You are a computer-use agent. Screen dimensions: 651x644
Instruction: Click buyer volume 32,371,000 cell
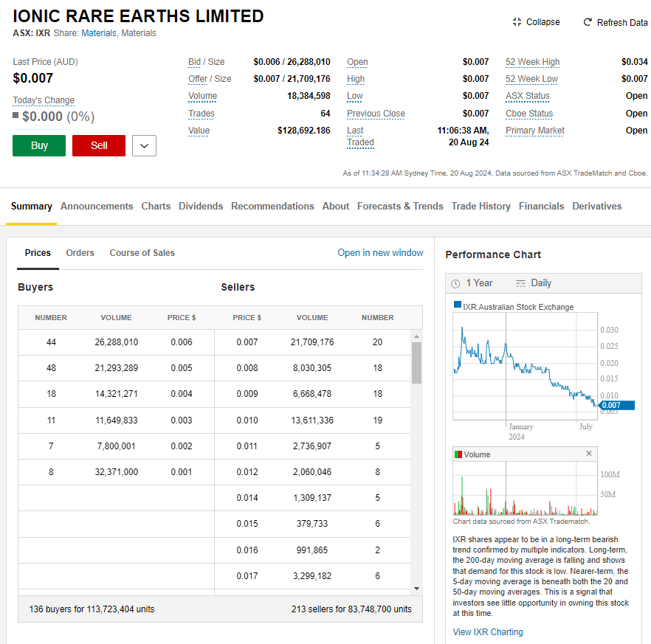tap(117, 472)
